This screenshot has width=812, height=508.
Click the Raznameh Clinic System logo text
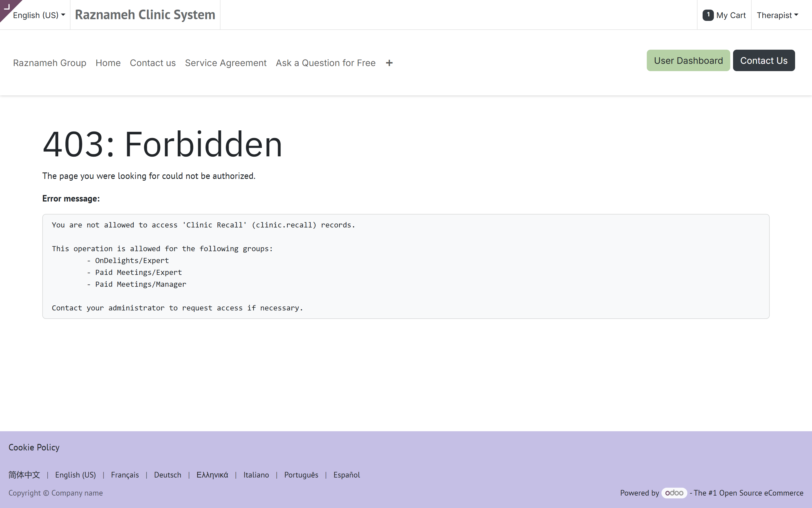pos(145,14)
